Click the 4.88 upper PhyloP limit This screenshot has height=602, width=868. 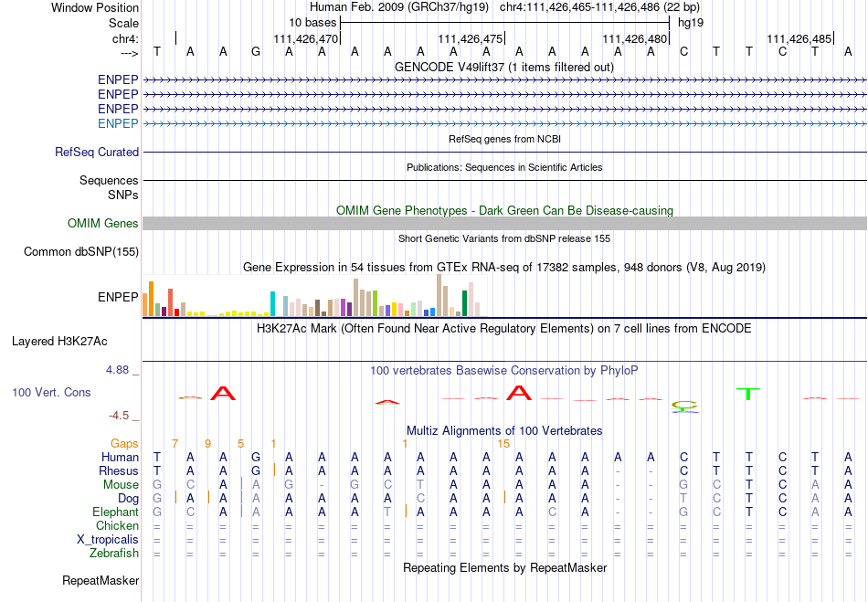pos(117,370)
